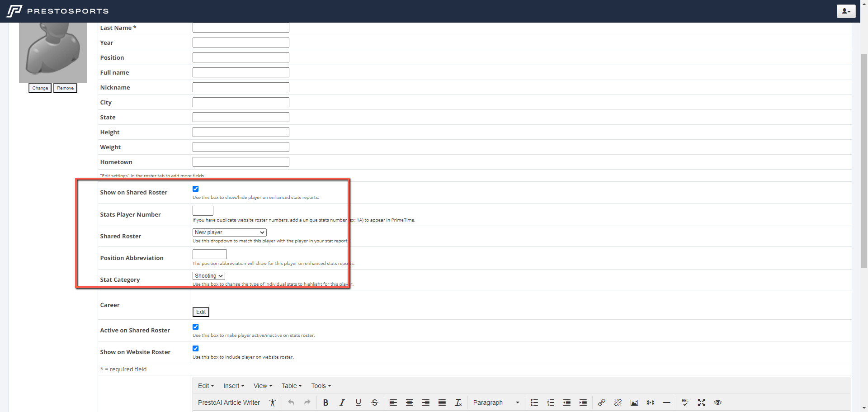Viewport: 868px width, 412px height.
Task: Click the Hometown input field
Action: pyautogui.click(x=241, y=162)
